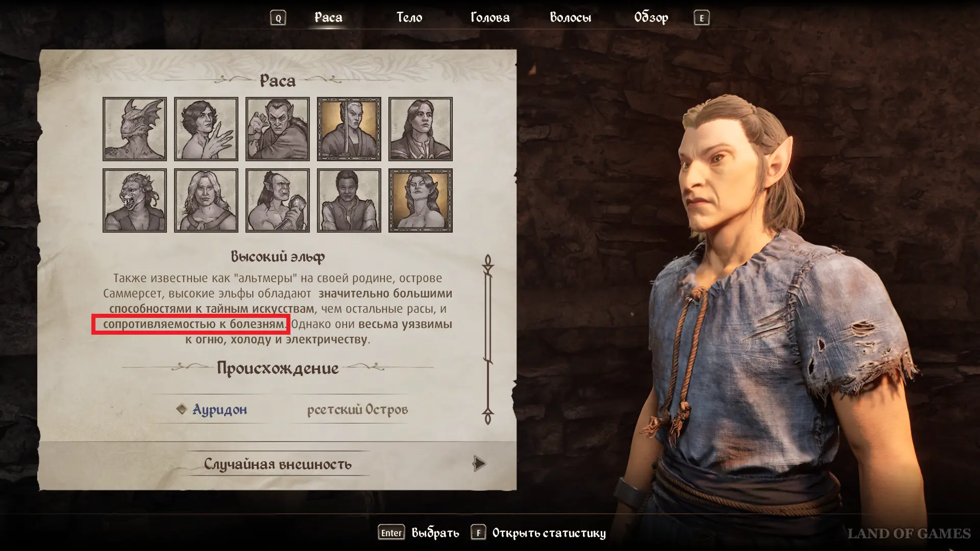Open the Обзор tab
The width and height of the screenshot is (980, 551).
(x=651, y=18)
